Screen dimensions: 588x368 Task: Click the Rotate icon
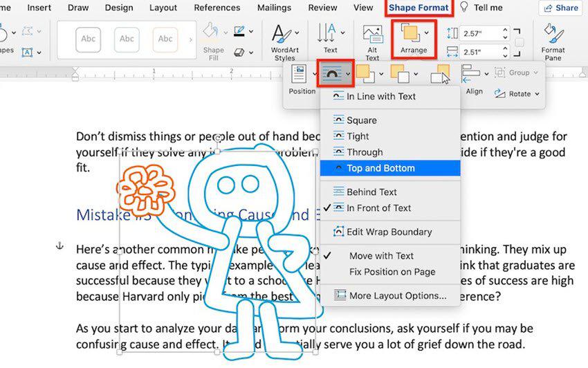(499, 94)
